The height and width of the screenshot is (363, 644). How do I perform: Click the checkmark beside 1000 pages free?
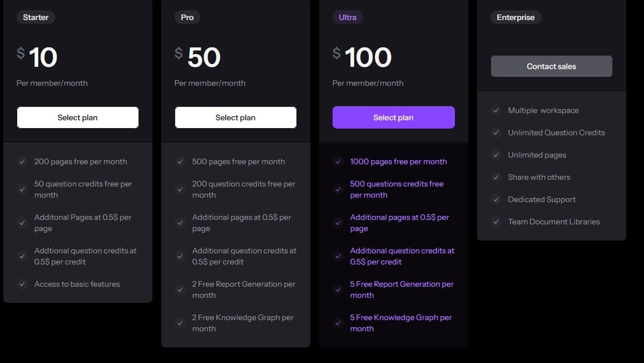(338, 161)
